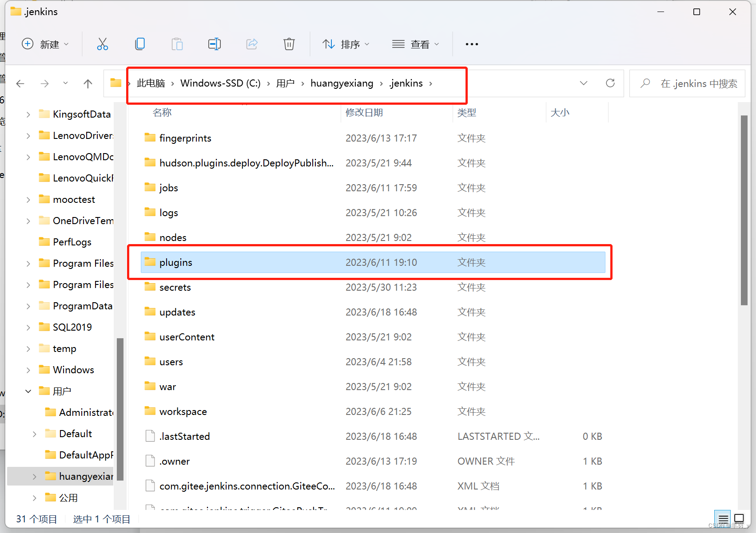Sort by 名称 column header
The width and height of the screenshot is (756, 533).
pyautogui.click(x=162, y=113)
